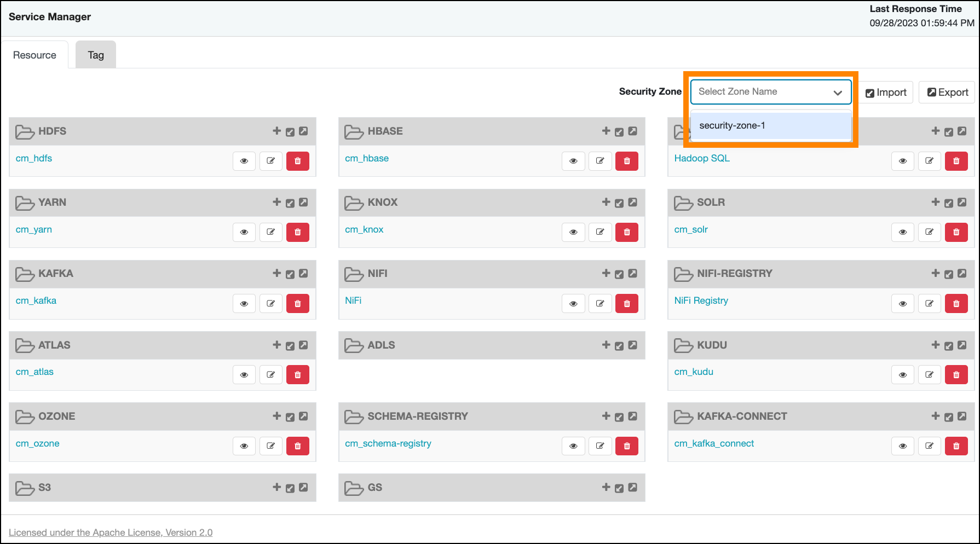Open the Apache License Version 2.0 link
The height and width of the screenshot is (544, 980).
tap(111, 533)
